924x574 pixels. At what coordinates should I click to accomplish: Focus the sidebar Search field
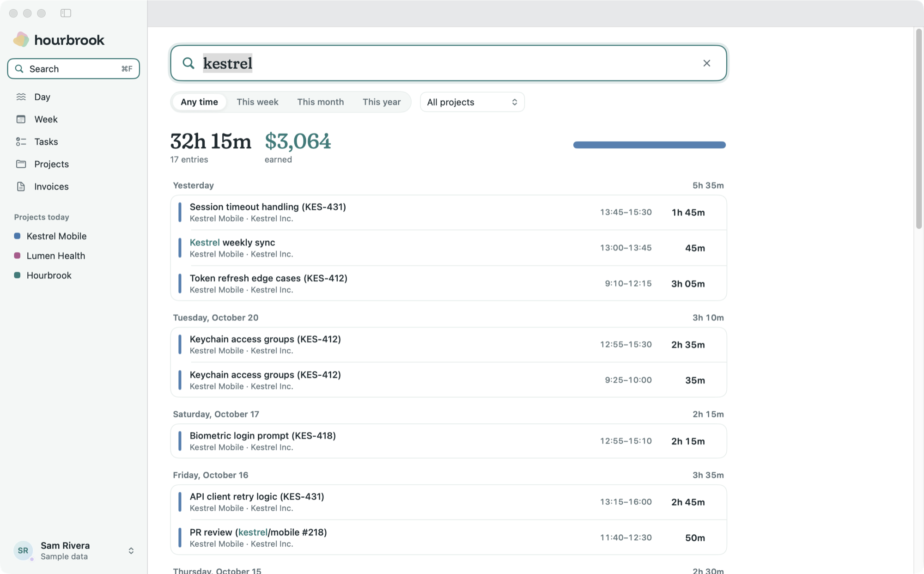click(73, 69)
